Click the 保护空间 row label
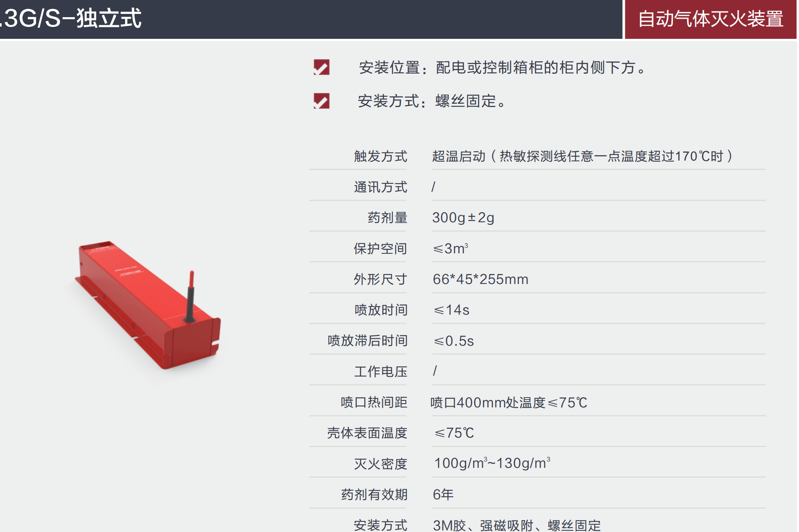 (380, 248)
